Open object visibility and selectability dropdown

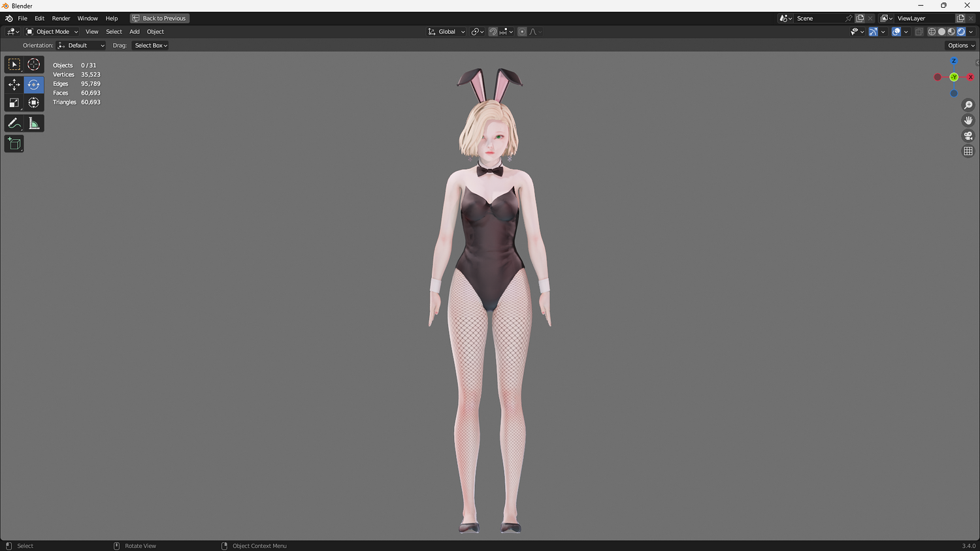[x=857, y=31]
